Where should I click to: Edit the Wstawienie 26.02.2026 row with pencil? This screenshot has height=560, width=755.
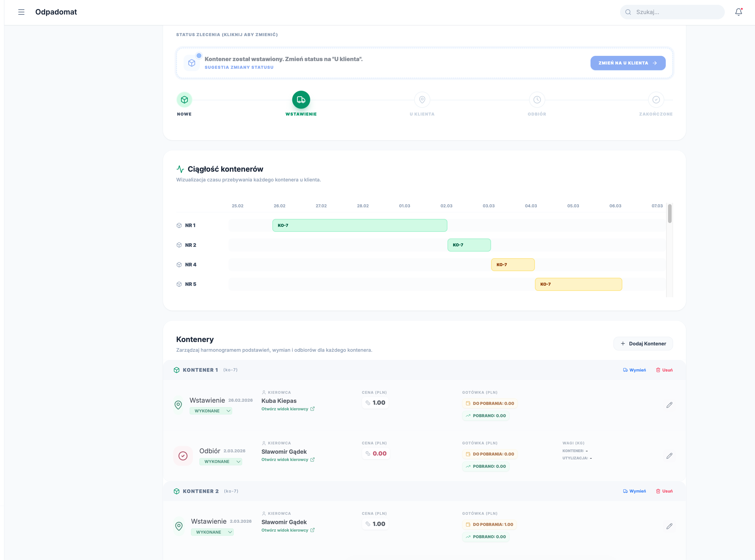pyautogui.click(x=669, y=405)
